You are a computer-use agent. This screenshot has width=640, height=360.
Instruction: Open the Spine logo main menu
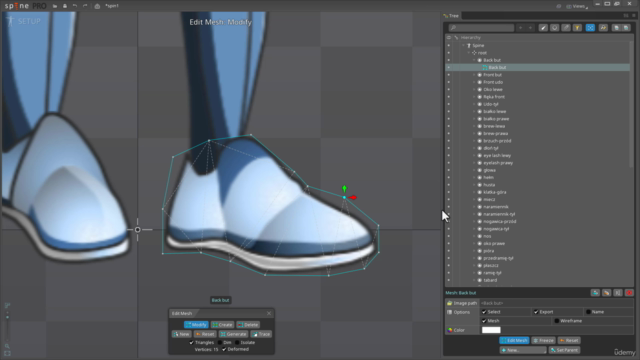pos(25,6)
